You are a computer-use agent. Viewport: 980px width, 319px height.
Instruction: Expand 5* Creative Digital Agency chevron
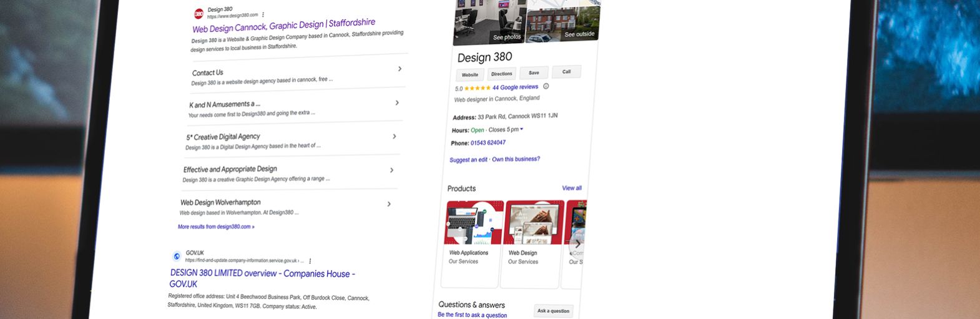394,136
